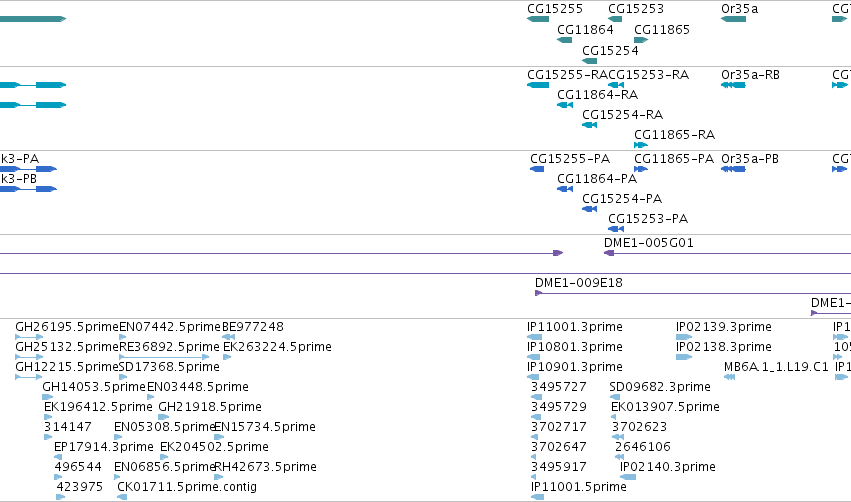
Task: Select CG15253-PA coding feature
Action: pyautogui.click(x=615, y=229)
